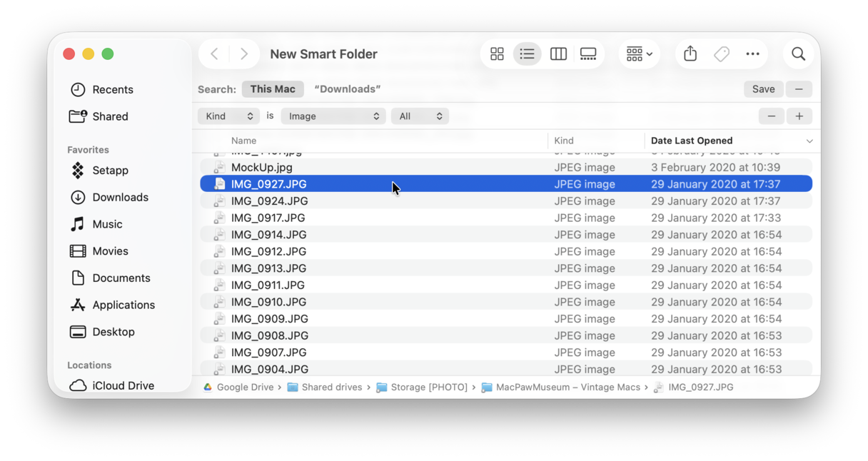Open Applications from the sidebar
The image size is (868, 461).
(123, 305)
